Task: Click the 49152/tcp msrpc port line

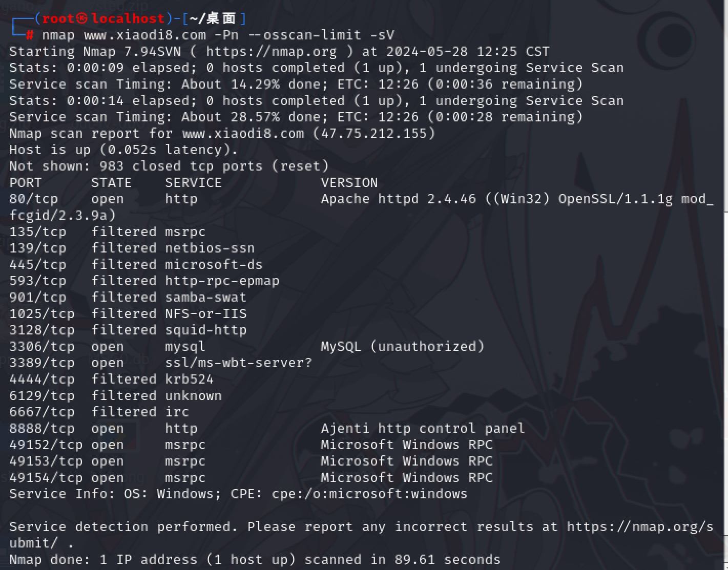Action: pyautogui.click(x=251, y=445)
